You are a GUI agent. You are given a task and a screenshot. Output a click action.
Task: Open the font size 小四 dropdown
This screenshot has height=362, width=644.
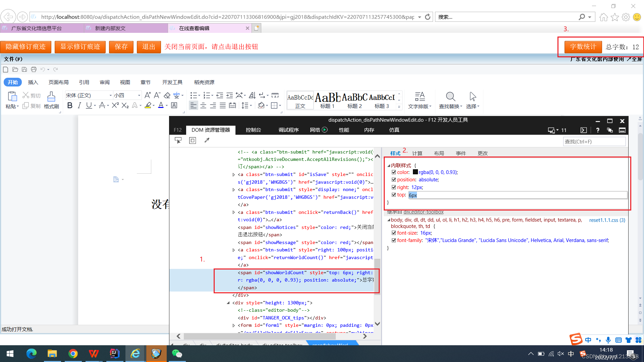point(139,96)
